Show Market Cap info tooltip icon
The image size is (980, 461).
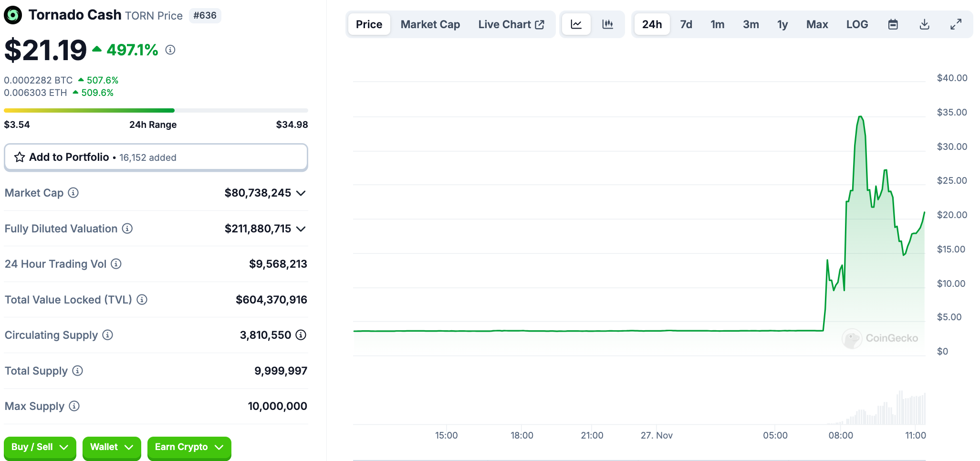click(x=73, y=193)
